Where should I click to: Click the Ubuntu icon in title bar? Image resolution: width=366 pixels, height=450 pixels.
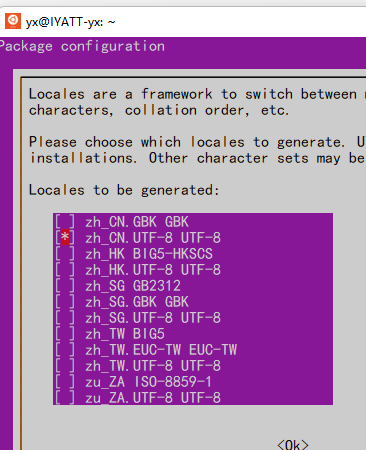(13, 22)
